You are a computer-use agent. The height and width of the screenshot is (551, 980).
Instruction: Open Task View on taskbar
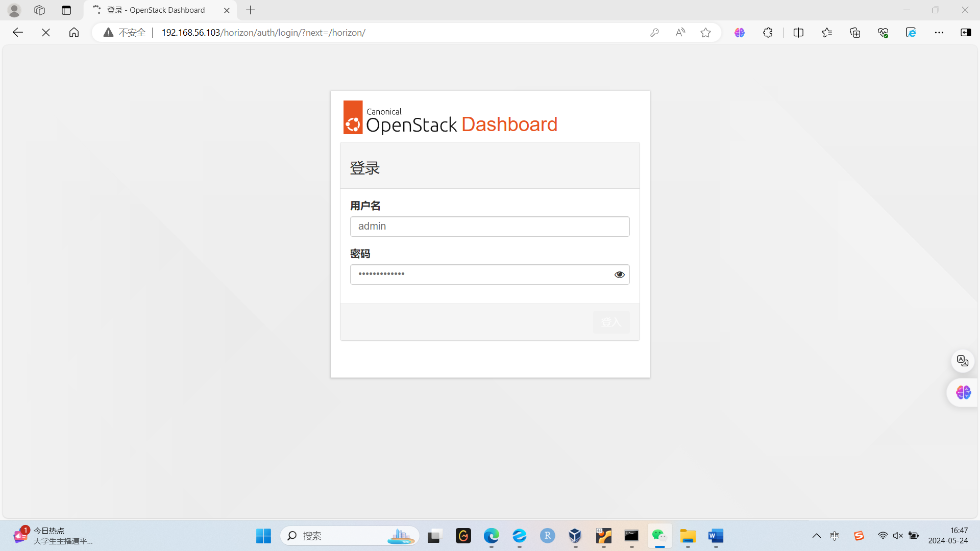click(x=434, y=536)
